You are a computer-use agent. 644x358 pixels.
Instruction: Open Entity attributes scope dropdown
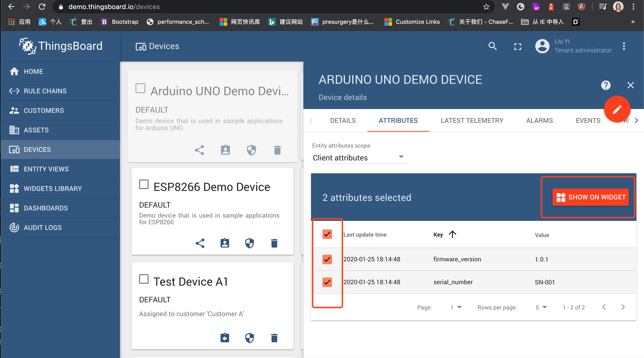pyautogui.click(x=359, y=158)
